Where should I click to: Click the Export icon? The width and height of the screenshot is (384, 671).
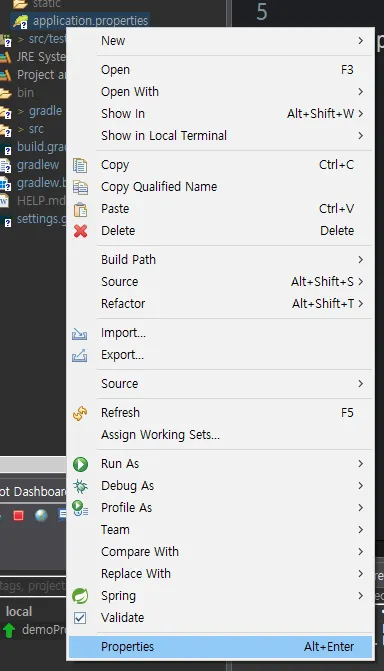tap(80, 355)
